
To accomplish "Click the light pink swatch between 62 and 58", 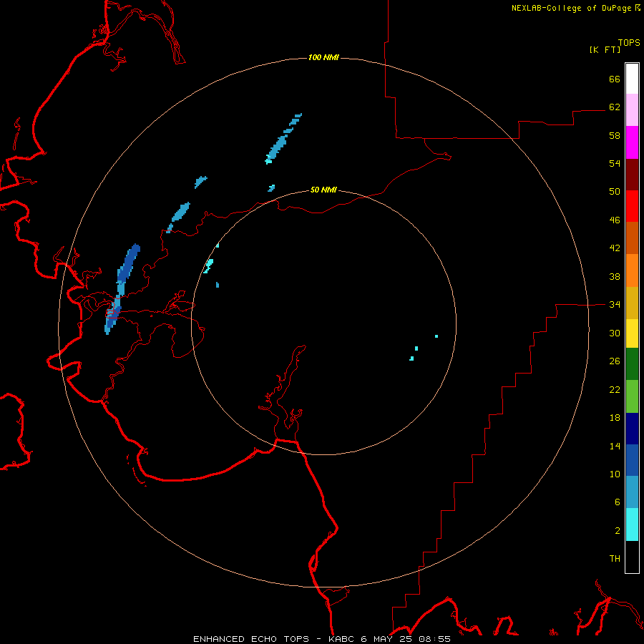I will [632, 109].
